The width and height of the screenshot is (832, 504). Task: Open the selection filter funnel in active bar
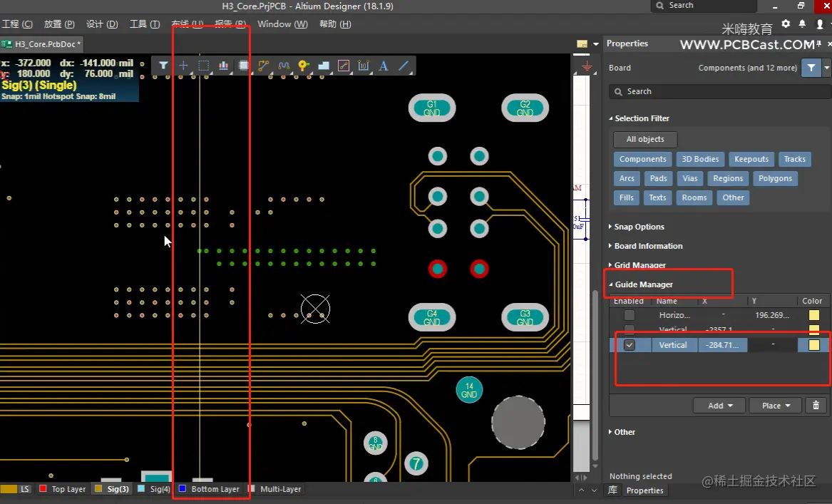(163, 66)
